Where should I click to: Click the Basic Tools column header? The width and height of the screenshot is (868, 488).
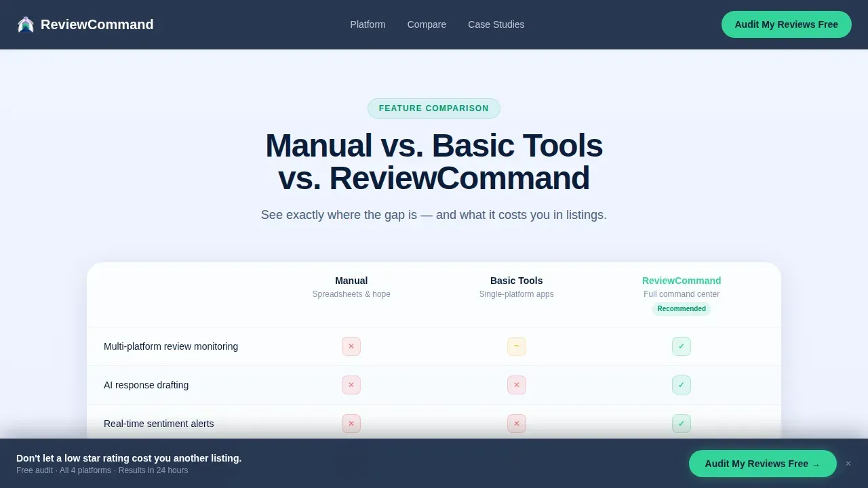point(517,281)
